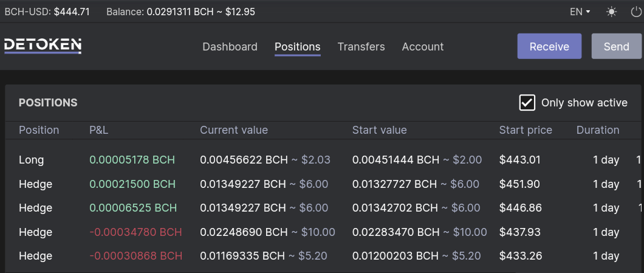The image size is (644, 273).
Task: Go to the Account tab
Action: pos(423,47)
